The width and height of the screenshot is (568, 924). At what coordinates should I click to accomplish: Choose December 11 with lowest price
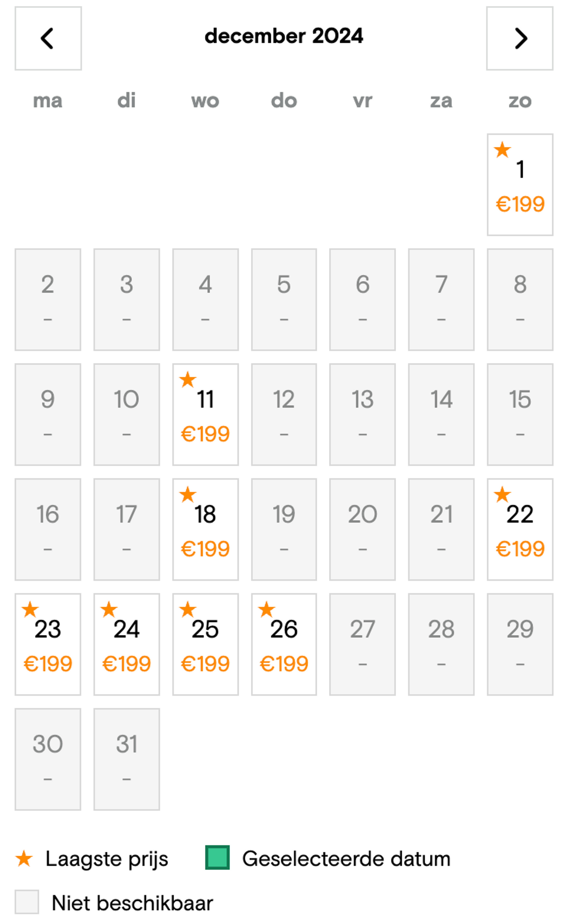point(205,414)
